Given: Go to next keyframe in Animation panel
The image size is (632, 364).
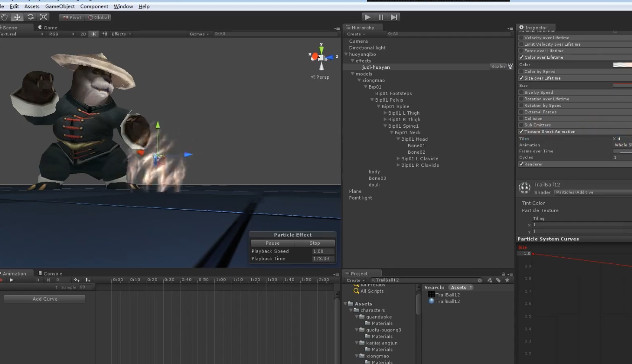Looking at the screenshot, I should point(48,280).
